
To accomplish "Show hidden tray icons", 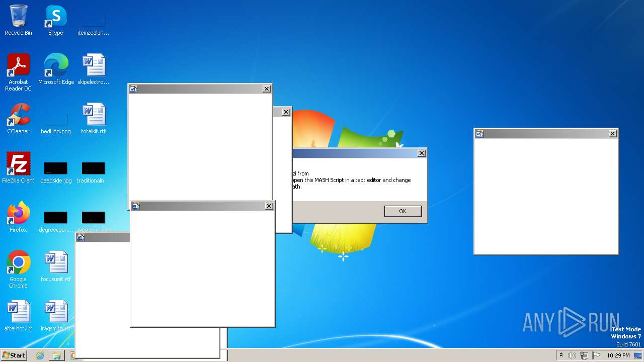I will pos(561,355).
